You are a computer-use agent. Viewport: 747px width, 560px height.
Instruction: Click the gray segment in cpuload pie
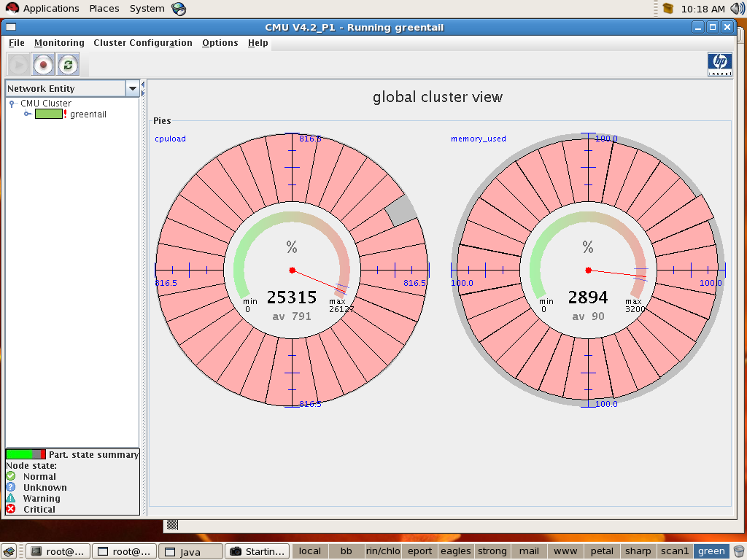click(x=401, y=211)
